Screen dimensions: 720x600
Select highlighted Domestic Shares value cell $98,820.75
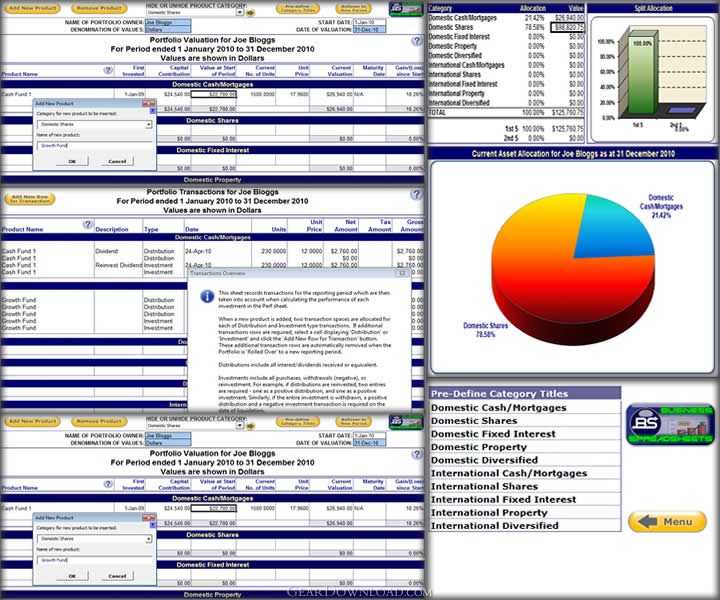pos(568,27)
